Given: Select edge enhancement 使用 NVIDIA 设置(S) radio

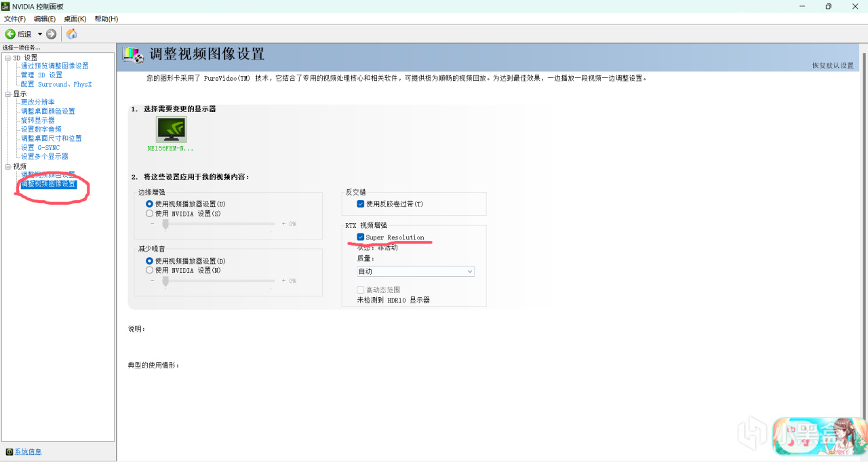Looking at the screenshot, I should tap(150, 214).
